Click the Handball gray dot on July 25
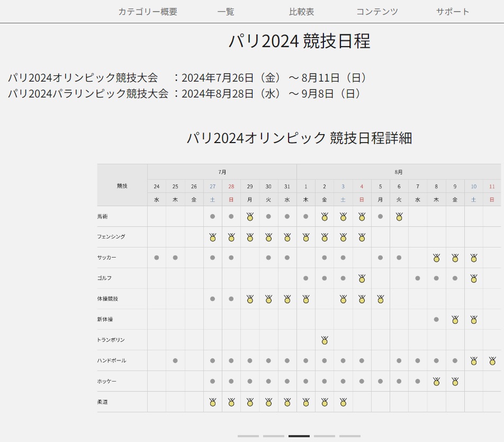The image size is (504, 442). coord(175,360)
